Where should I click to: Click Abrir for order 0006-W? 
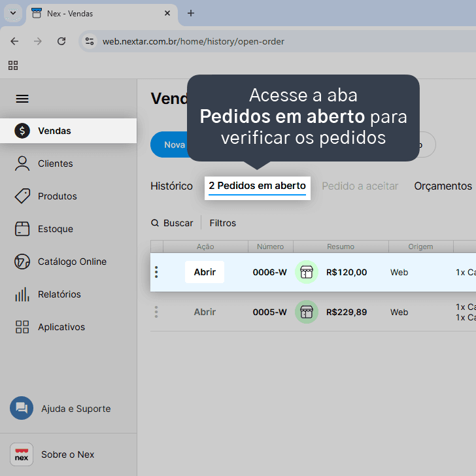pyautogui.click(x=205, y=272)
